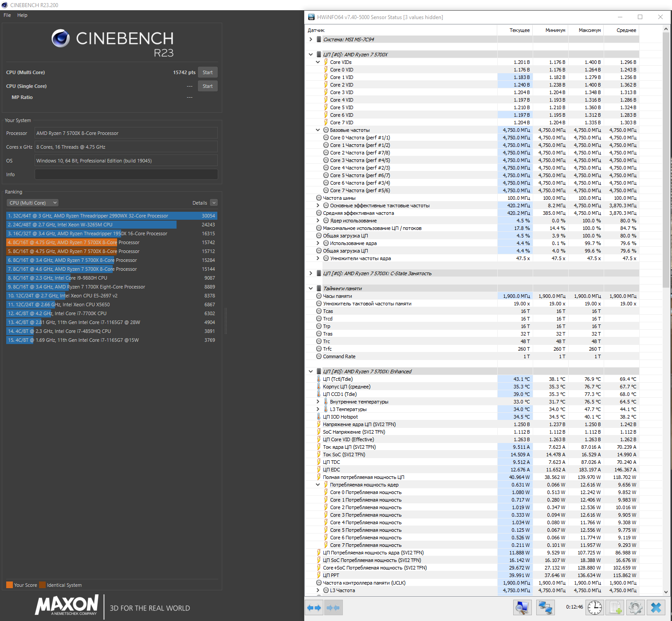Click the Минимум column header
672x621 pixels.
point(550,30)
